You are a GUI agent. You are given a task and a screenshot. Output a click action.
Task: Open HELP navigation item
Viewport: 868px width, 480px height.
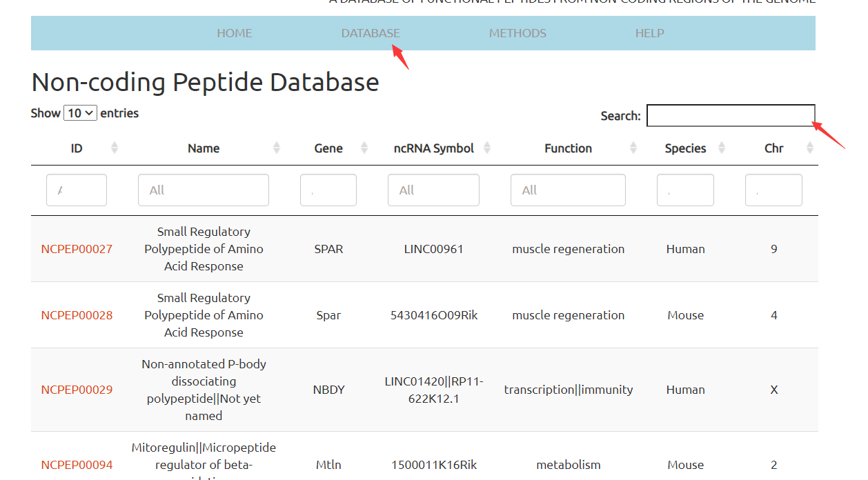coord(650,33)
